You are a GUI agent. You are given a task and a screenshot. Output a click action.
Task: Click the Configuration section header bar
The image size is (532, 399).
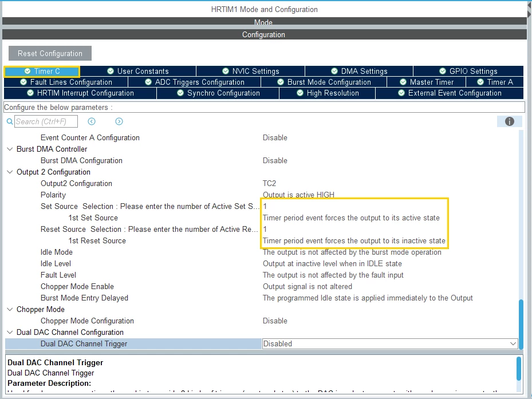point(264,34)
